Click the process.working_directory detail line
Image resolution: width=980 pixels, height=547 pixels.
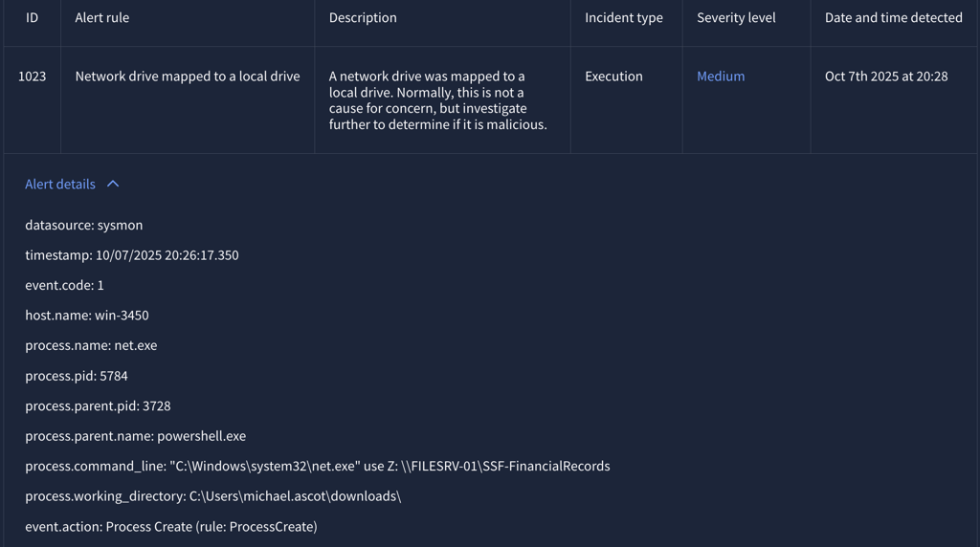[213, 495]
